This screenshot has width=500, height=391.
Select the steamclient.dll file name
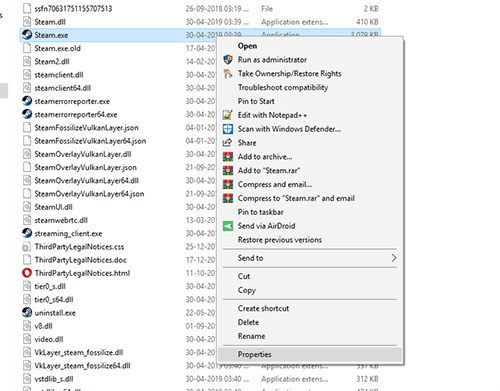(59, 75)
